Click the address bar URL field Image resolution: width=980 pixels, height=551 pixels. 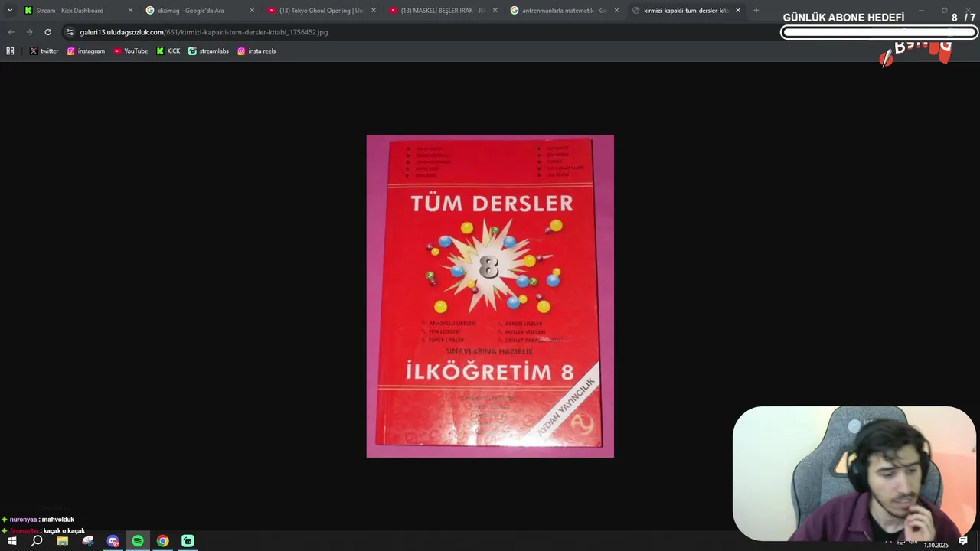[429, 32]
